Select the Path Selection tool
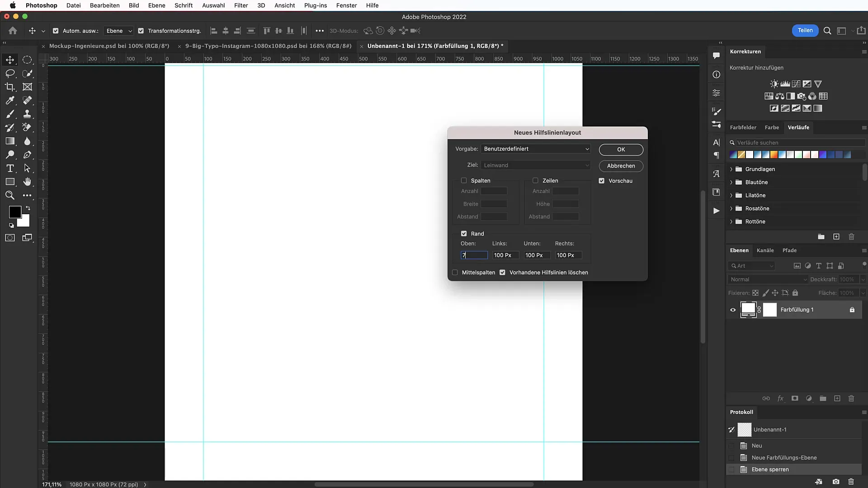This screenshot has width=868, height=488. point(27,168)
